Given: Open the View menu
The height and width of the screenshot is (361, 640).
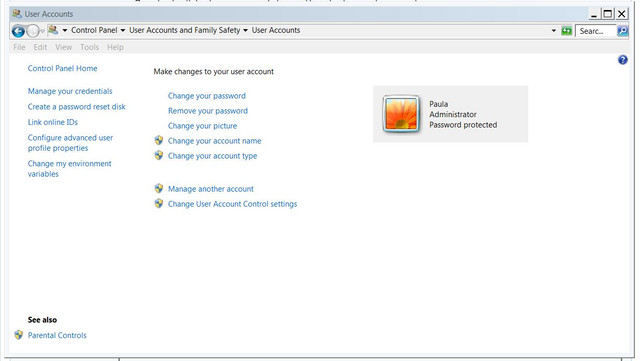Looking at the screenshot, I should [63, 47].
